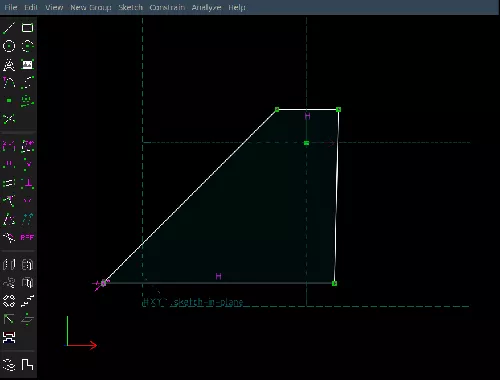The width and height of the screenshot is (500, 380).
Task: Select the top-right vertex of the trapezoid
Action: click(x=339, y=109)
